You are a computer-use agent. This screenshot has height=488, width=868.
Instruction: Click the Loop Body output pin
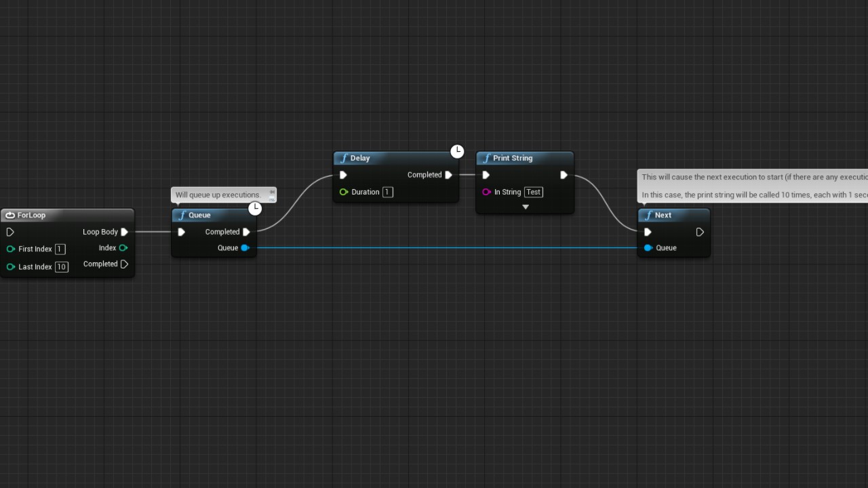[125, 232]
